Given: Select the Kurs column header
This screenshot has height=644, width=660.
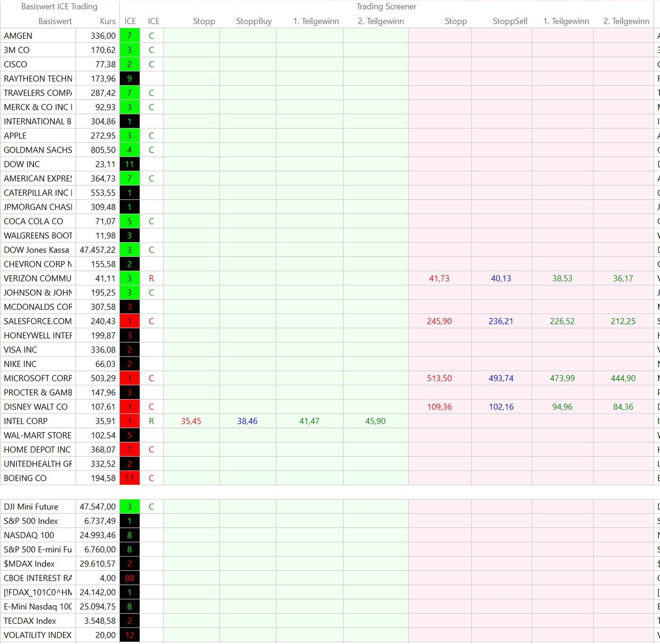Looking at the screenshot, I should 107,21.
